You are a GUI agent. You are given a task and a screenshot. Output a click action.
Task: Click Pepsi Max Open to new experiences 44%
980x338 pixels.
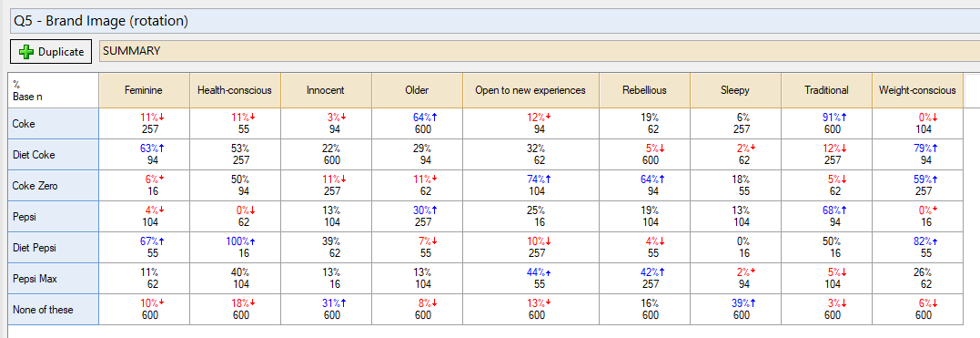coord(530,279)
